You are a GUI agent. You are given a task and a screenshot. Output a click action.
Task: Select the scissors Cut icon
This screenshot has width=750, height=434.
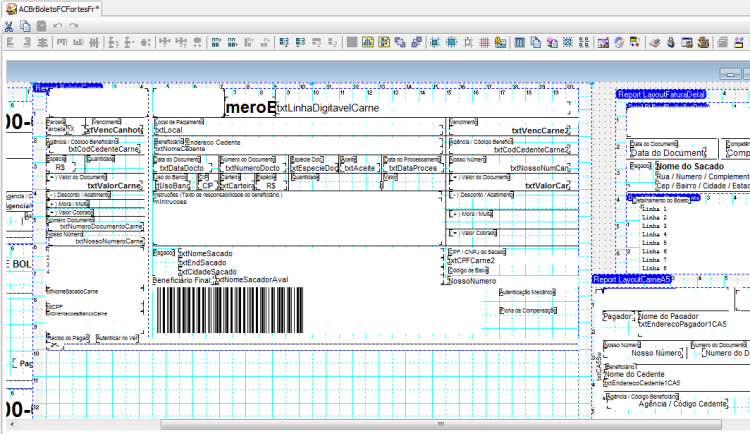click(9, 26)
